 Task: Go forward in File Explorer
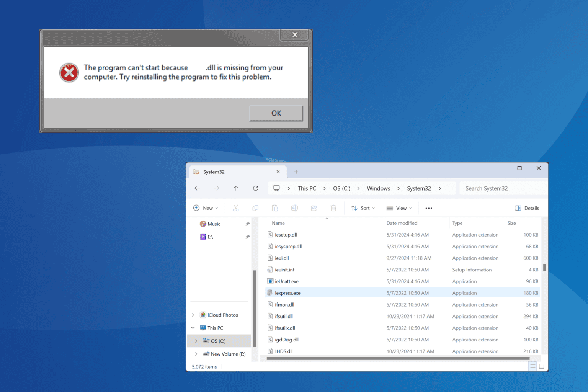click(x=217, y=188)
